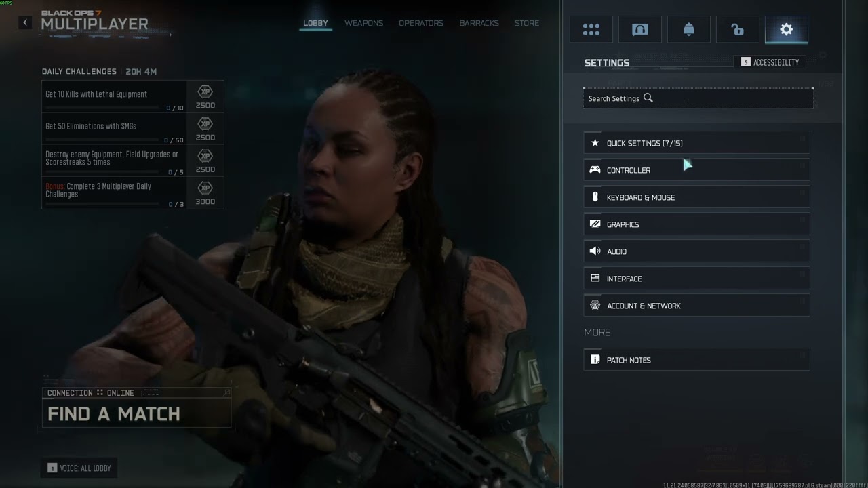Screen dimensions: 868x488
Task: Click the MORE section label
Action: pyautogui.click(x=597, y=333)
